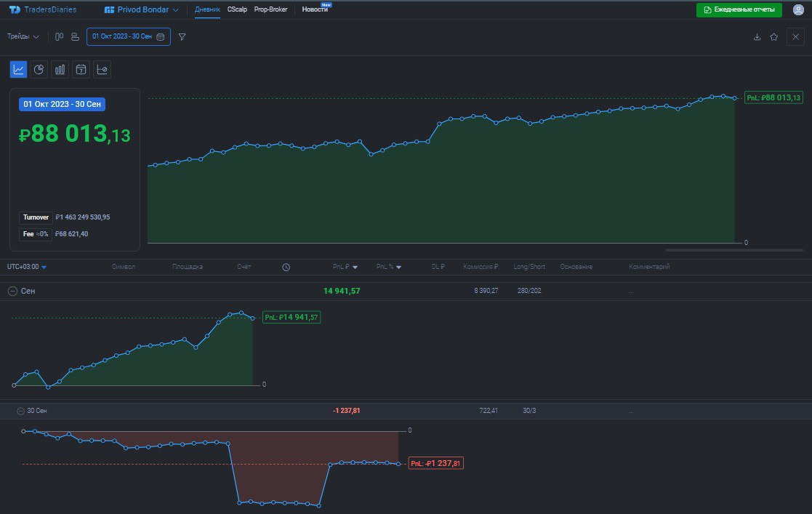Click the blue 01 Окт 2023 - 30 Сен badge
This screenshot has height=514, width=812.
click(62, 104)
